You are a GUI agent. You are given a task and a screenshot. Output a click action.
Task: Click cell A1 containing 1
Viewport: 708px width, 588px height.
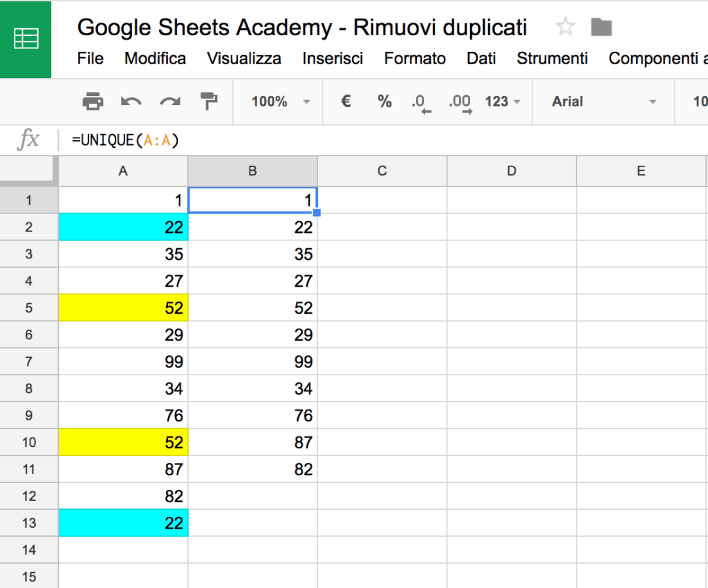123,200
